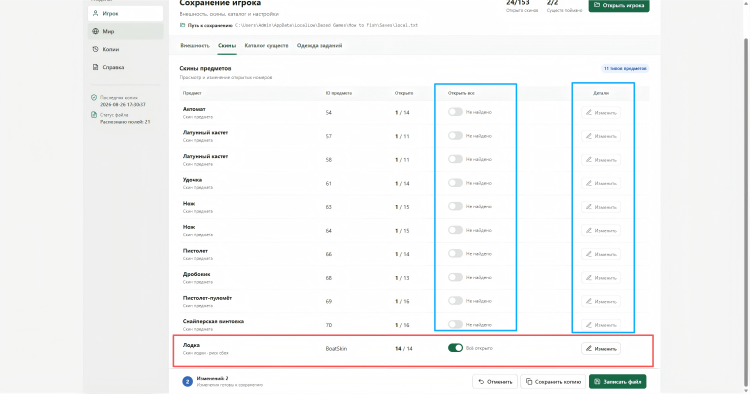750x394 pixels.
Task: Click the history clock icon beside Копии
Action: (95, 49)
